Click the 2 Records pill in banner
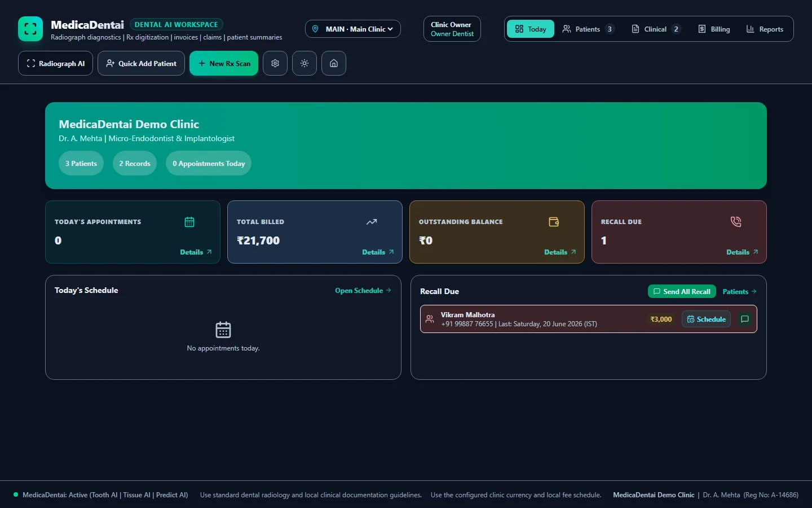This screenshot has height=508, width=812. pos(135,163)
